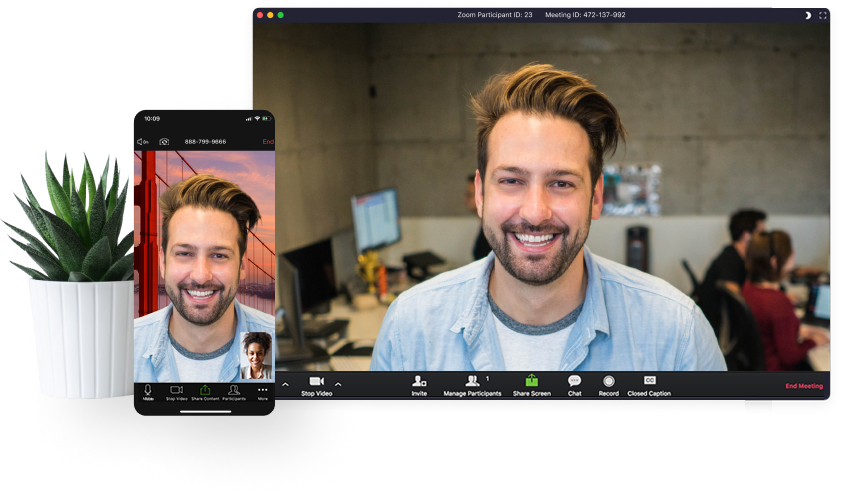Screen dimensions: 847x499
Task: Enable Closed Caption in the toolbar
Action: click(x=649, y=381)
